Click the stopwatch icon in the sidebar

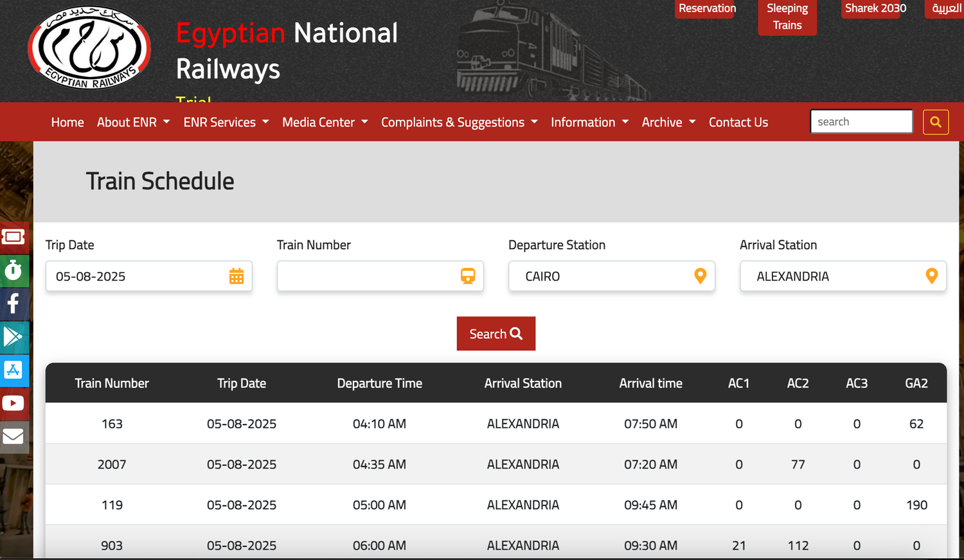point(14,270)
